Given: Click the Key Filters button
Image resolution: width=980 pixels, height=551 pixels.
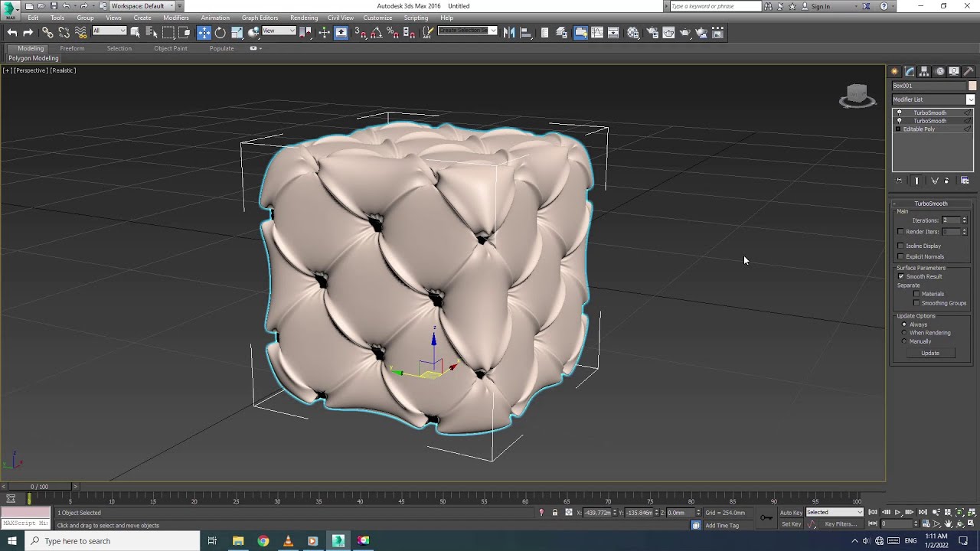Looking at the screenshot, I should coord(841,524).
